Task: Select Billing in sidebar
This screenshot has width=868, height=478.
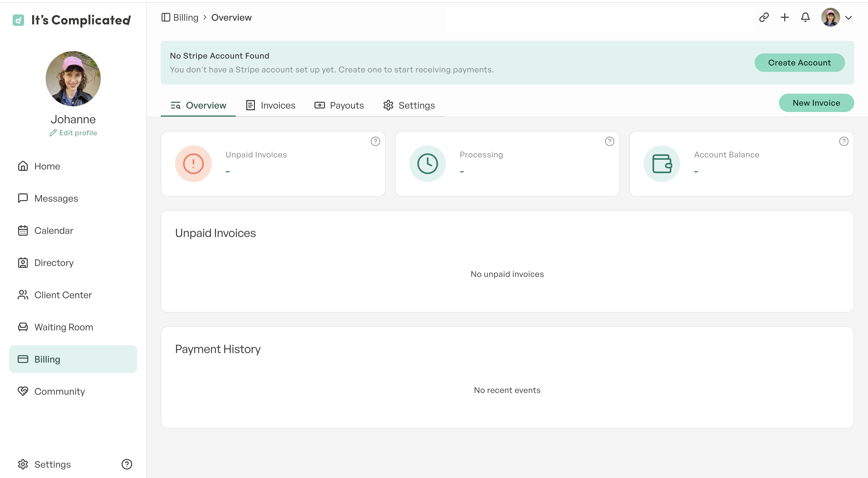Action: [x=73, y=359]
